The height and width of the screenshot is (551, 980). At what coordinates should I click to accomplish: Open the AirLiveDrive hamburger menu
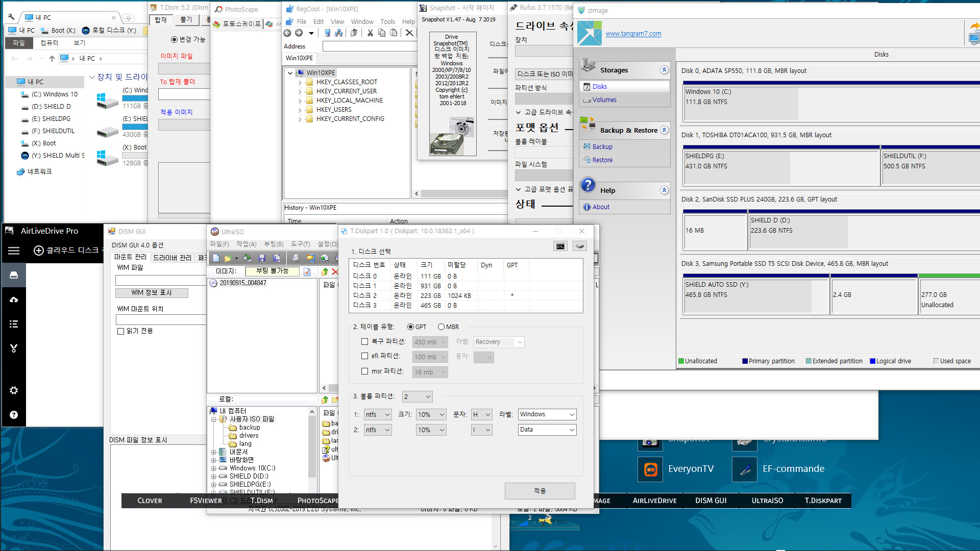pyautogui.click(x=14, y=251)
